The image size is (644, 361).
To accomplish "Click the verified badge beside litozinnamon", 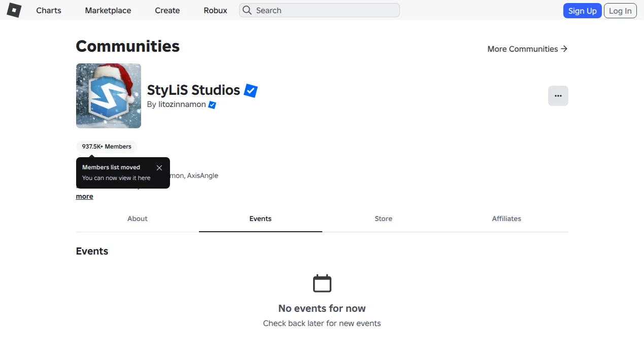I will coord(212,105).
